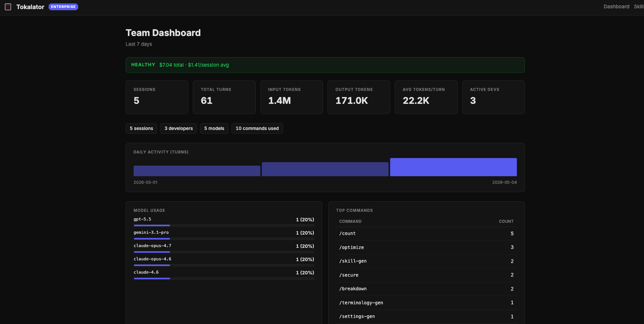
Task: Select the Total Turns stat card
Action: pyautogui.click(x=224, y=97)
